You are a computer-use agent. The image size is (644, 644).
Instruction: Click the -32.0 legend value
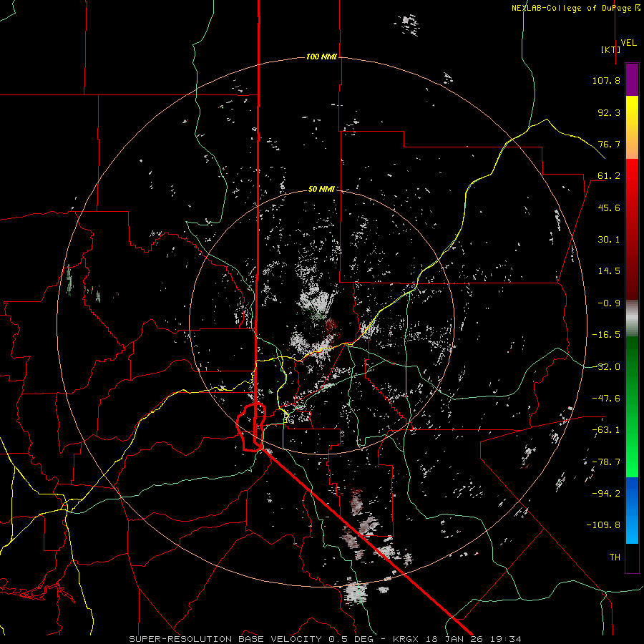click(606, 367)
